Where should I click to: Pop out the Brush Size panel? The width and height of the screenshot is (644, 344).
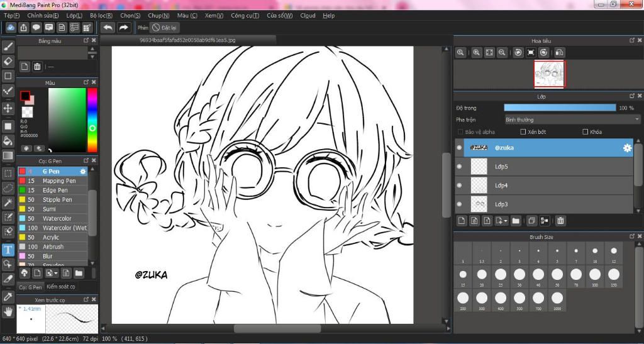[632, 236]
